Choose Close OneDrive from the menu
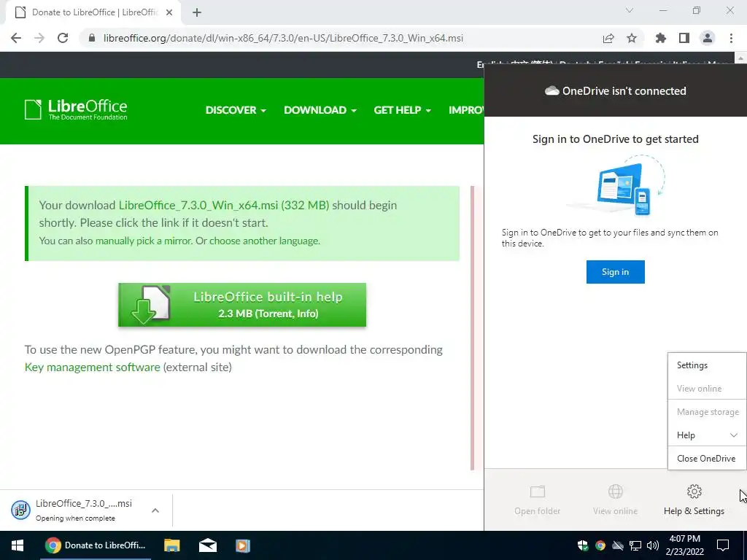Viewport: 747px width, 560px height. click(x=707, y=459)
